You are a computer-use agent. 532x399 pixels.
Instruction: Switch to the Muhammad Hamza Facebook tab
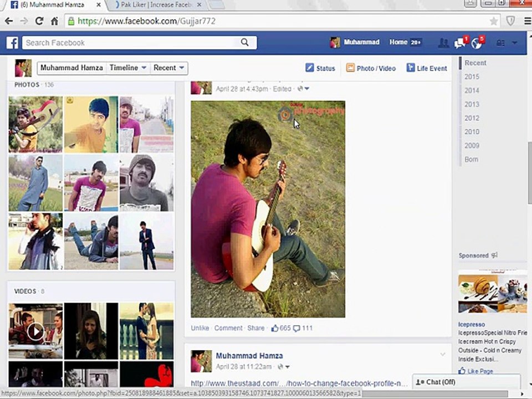tap(53, 5)
